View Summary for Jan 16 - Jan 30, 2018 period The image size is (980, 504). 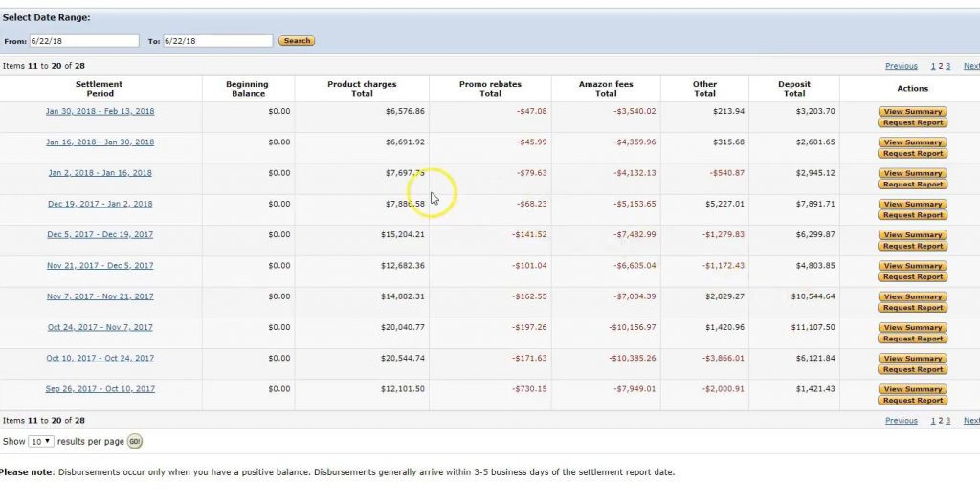[x=912, y=142]
